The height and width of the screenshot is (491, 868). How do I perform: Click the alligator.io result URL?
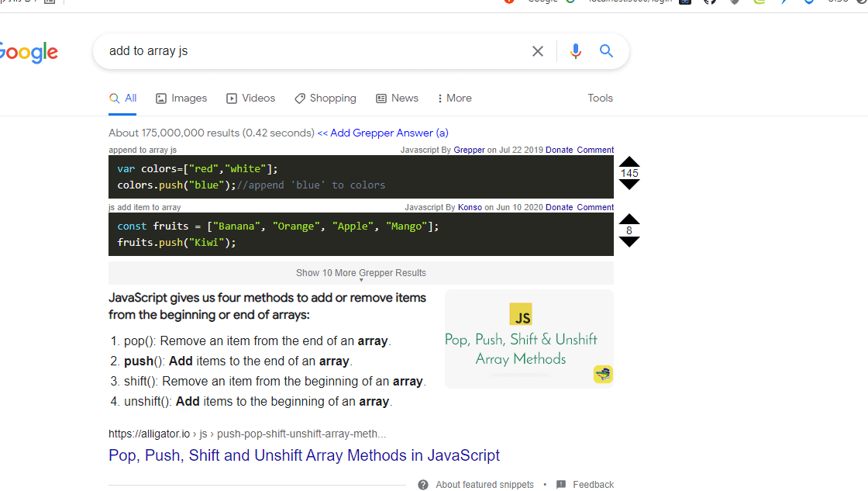point(247,434)
